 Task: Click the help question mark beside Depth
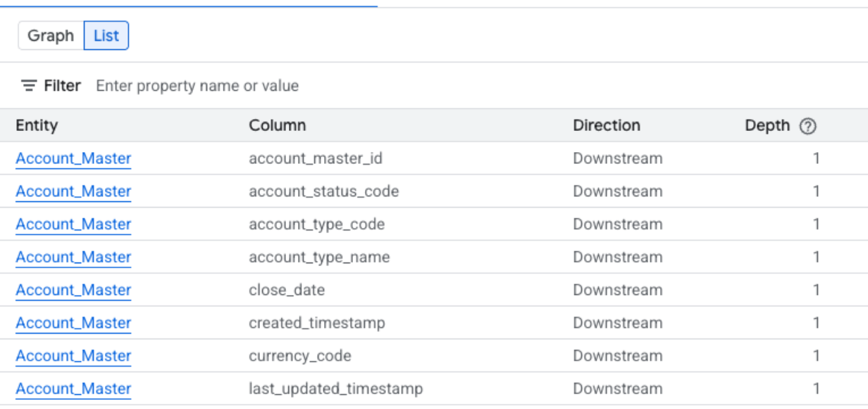coord(807,125)
